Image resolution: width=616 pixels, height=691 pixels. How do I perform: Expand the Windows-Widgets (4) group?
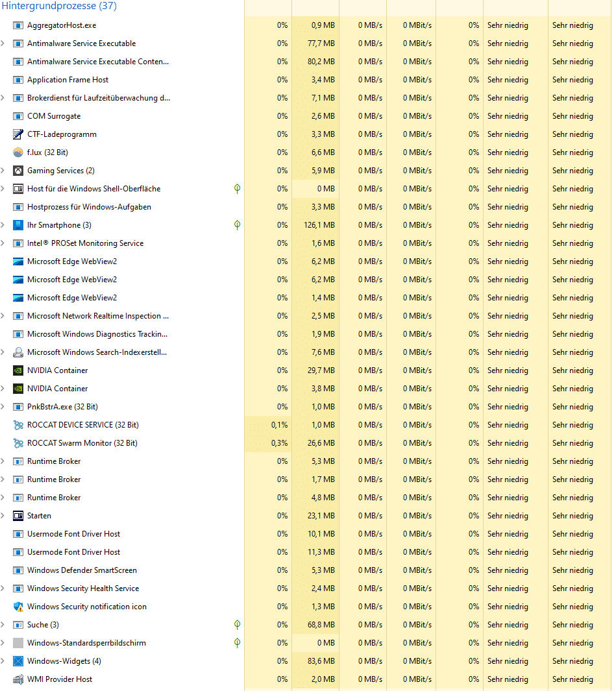coord(3,661)
